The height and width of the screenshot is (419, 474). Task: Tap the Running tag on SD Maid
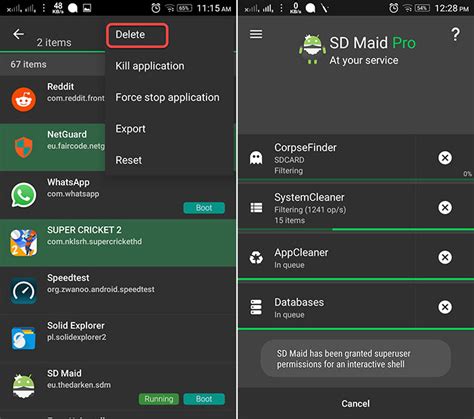(x=159, y=399)
